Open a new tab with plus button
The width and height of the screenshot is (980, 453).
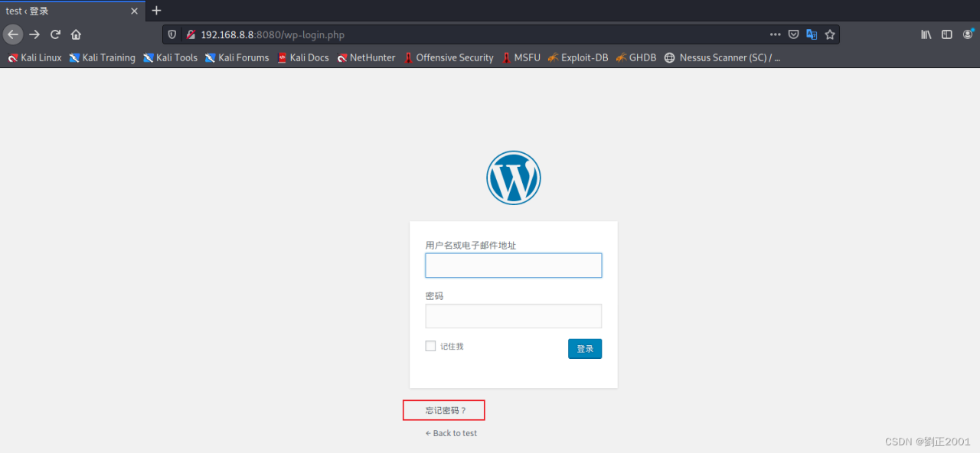[156, 11]
